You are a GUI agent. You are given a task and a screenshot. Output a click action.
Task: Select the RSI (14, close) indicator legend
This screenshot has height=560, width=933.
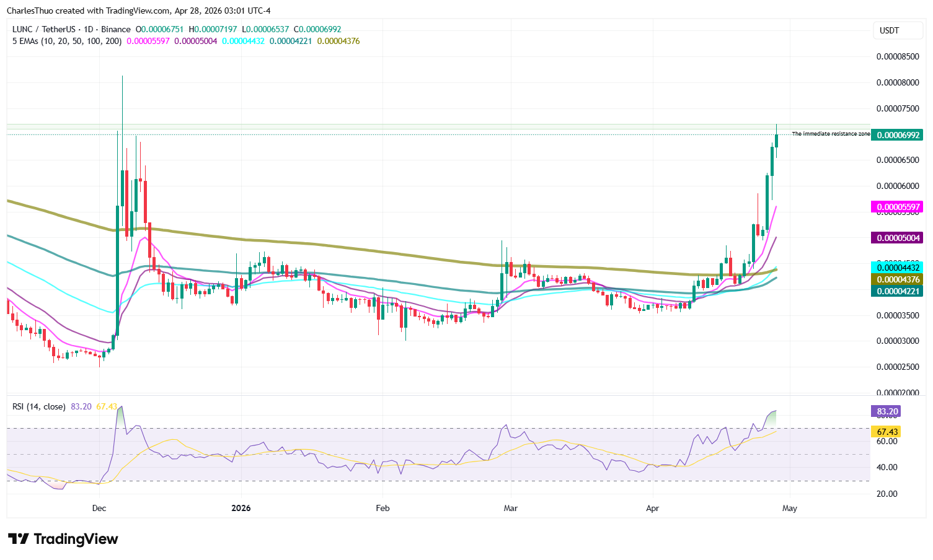(x=39, y=406)
